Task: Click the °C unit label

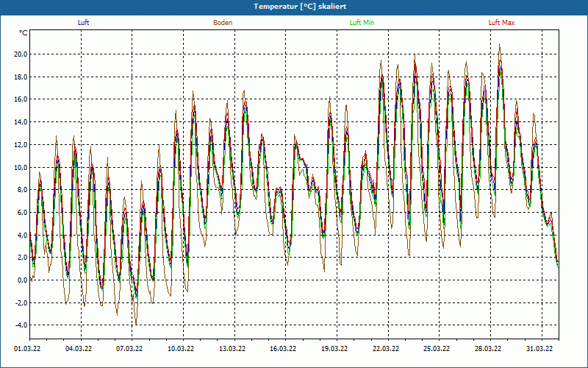Action: (24, 33)
